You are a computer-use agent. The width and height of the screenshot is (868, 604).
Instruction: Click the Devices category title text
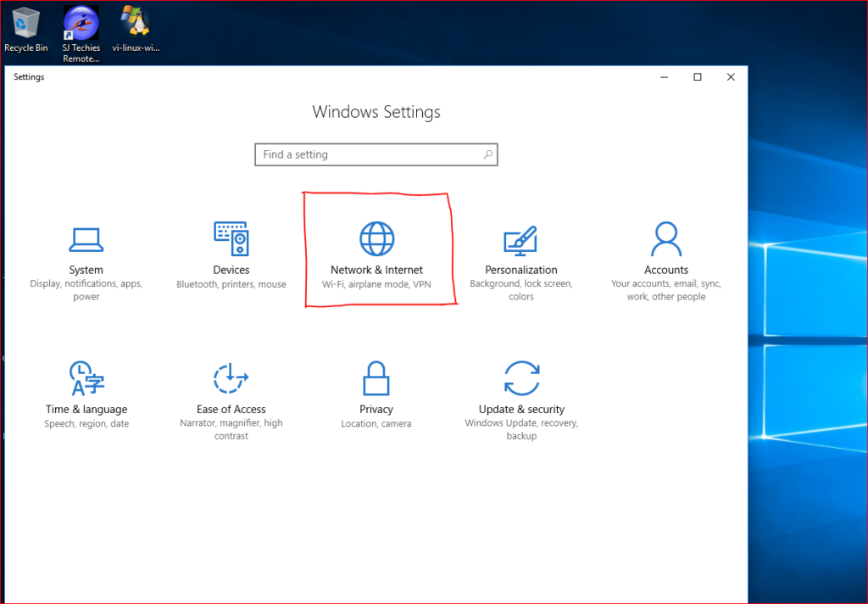coord(231,270)
